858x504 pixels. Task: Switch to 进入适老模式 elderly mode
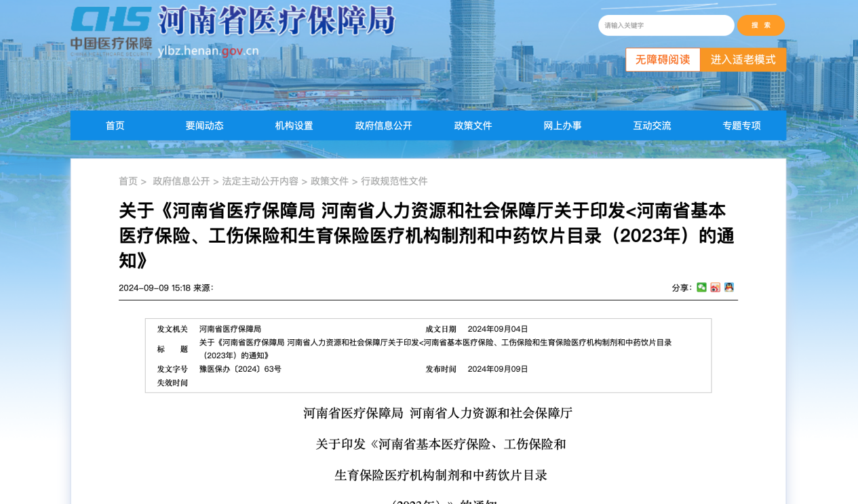743,60
